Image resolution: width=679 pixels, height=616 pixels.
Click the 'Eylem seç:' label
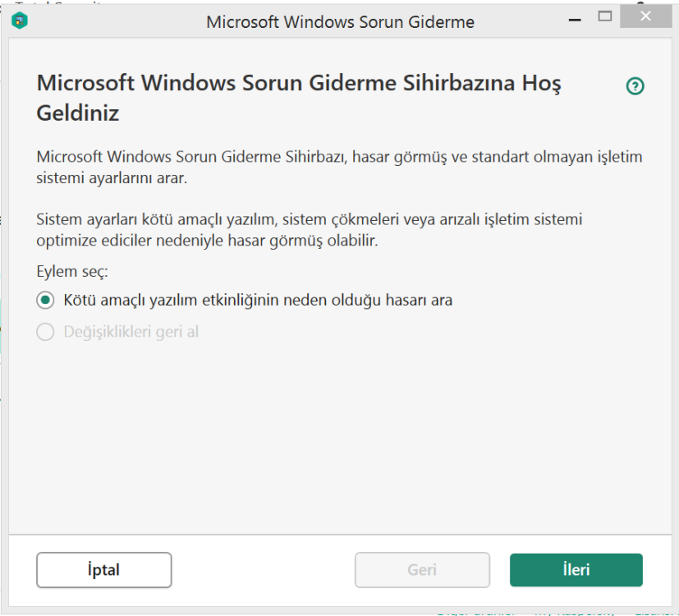point(72,272)
